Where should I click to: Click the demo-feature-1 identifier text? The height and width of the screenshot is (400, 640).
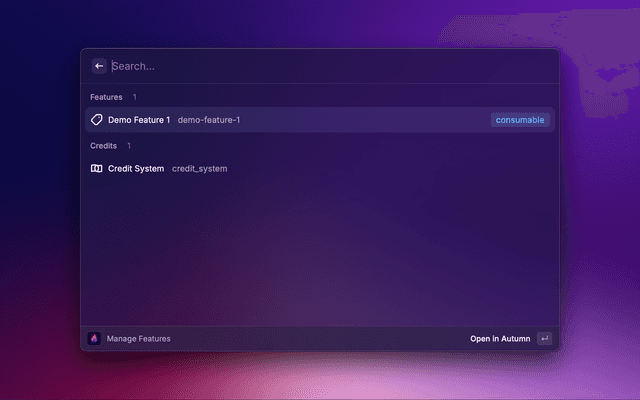209,120
